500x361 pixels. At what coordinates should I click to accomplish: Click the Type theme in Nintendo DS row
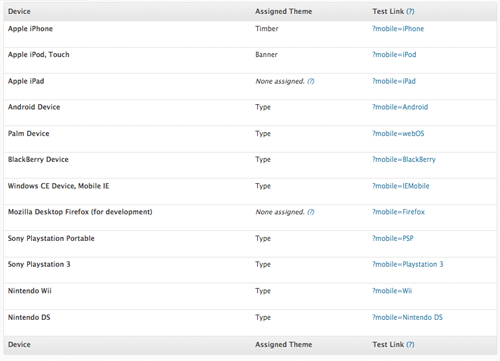pyautogui.click(x=263, y=318)
